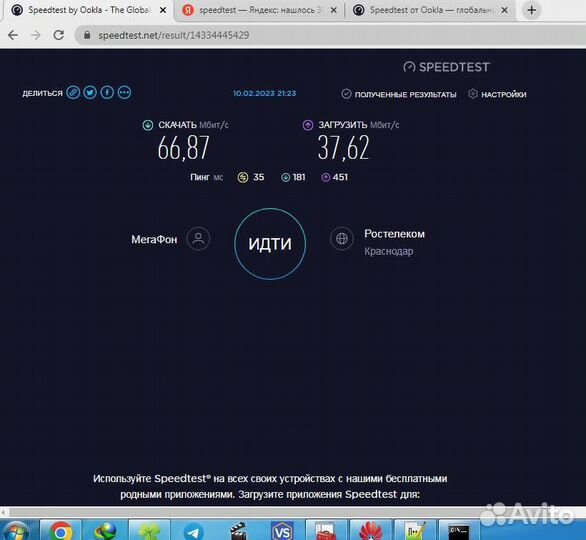Click the horizontal scrollbar left arrow
Viewport: 586px width, 540px height.
pos(3,512)
